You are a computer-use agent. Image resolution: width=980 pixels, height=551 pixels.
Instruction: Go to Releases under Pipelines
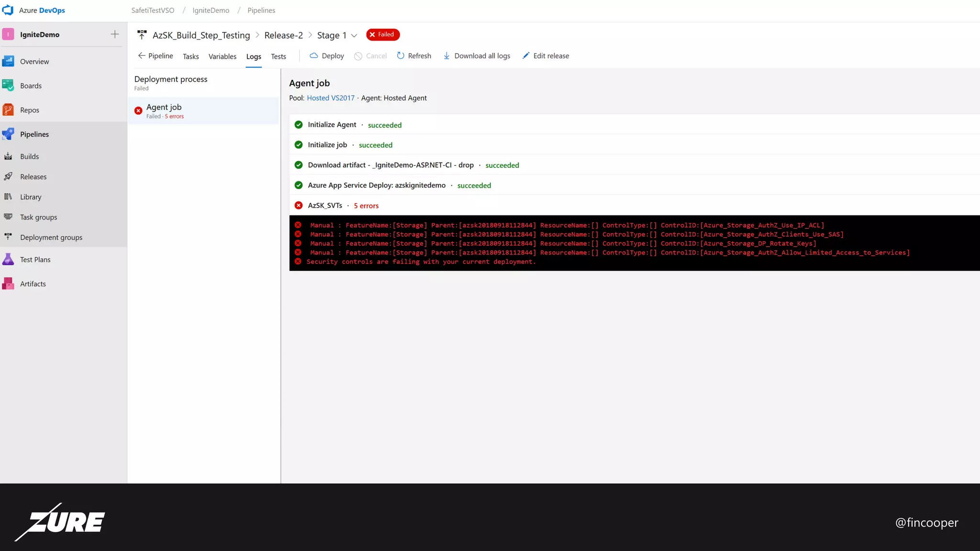(x=33, y=176)
